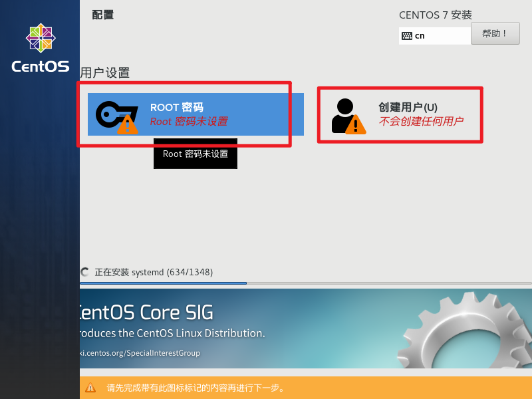Click the installation progress bar

[306, 283]
